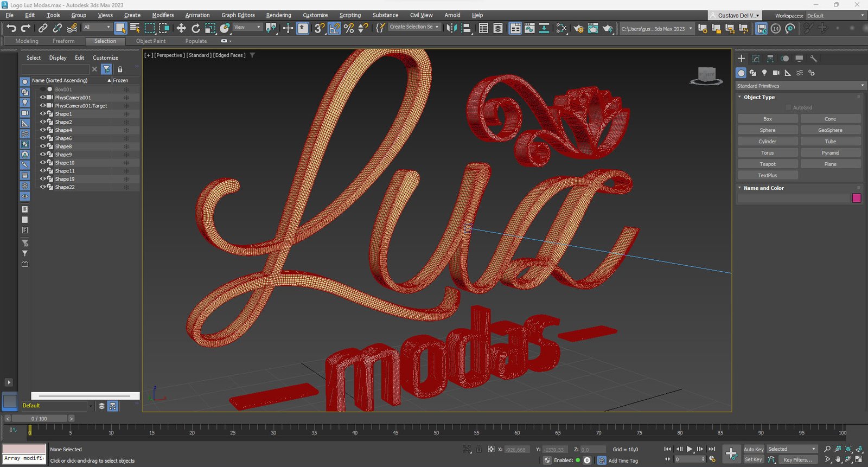The width and height of the screenshot is (868, 467).
Task: Click the object color swatch
Action: tap(857, 199)
